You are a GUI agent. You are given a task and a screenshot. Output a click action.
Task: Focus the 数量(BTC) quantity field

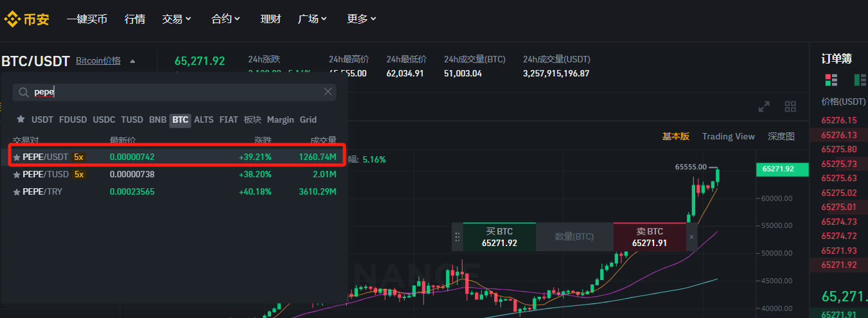pyautogui.click(x=574, y=237)
